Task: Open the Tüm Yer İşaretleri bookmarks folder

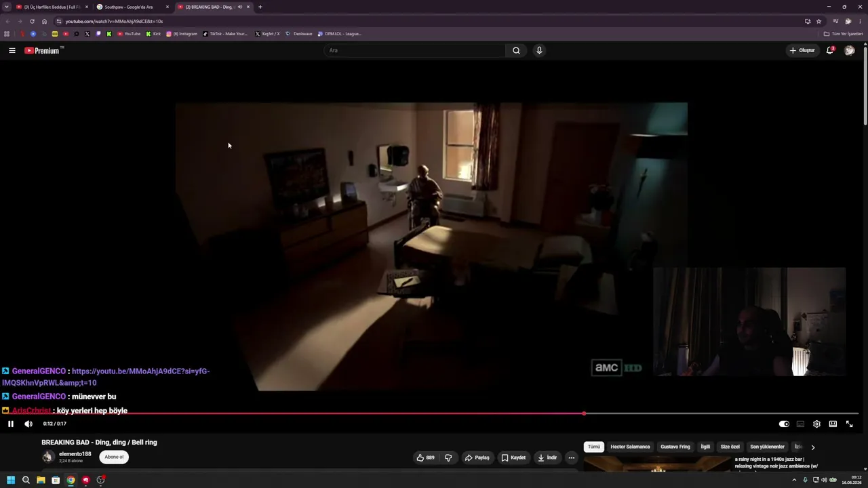Action: click(843, 34)
